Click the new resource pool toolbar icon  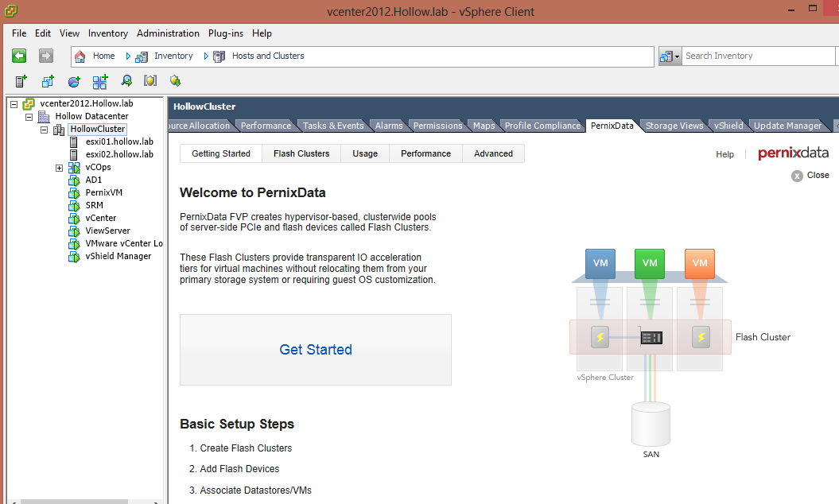[x=74, y=81]
